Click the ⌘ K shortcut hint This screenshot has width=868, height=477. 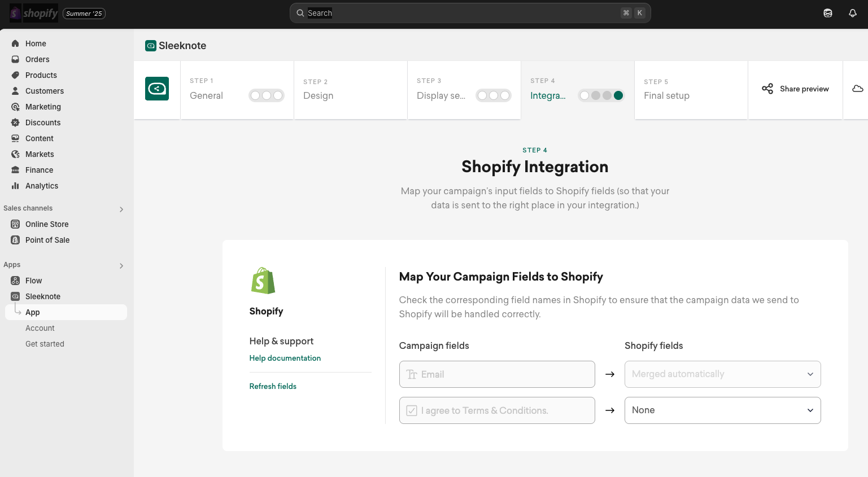click(x=633, y=13)
